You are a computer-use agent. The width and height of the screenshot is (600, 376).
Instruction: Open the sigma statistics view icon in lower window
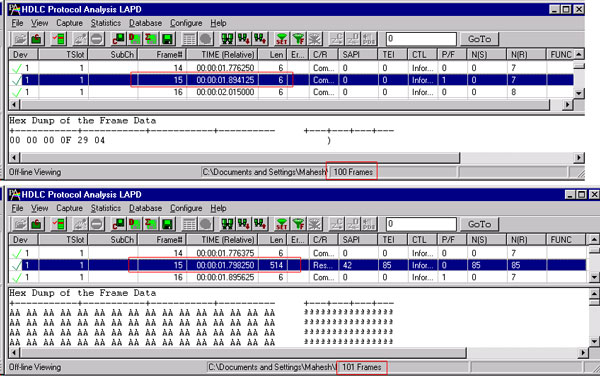[x=151, y=224]
